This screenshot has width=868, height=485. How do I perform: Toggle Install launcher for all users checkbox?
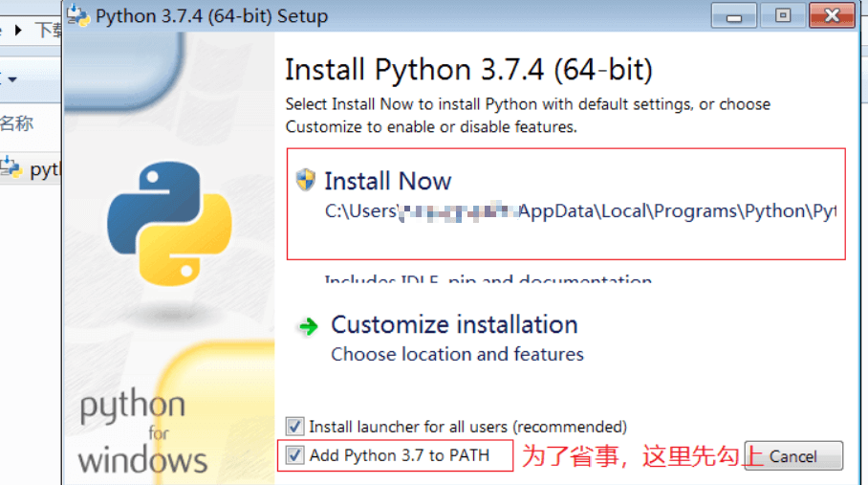[294, 427]
